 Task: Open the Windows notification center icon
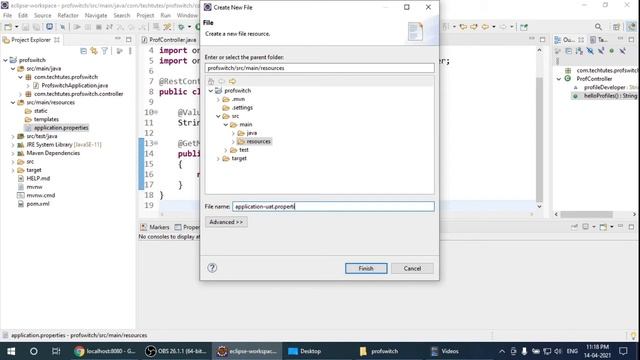pyautogui.click(x=623, y=351)
